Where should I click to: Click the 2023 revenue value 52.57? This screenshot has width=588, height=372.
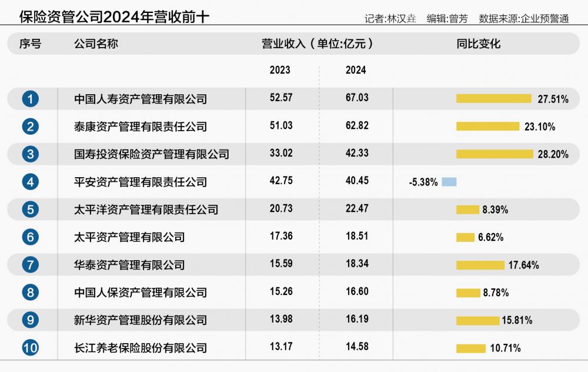(x=281, y=98)
